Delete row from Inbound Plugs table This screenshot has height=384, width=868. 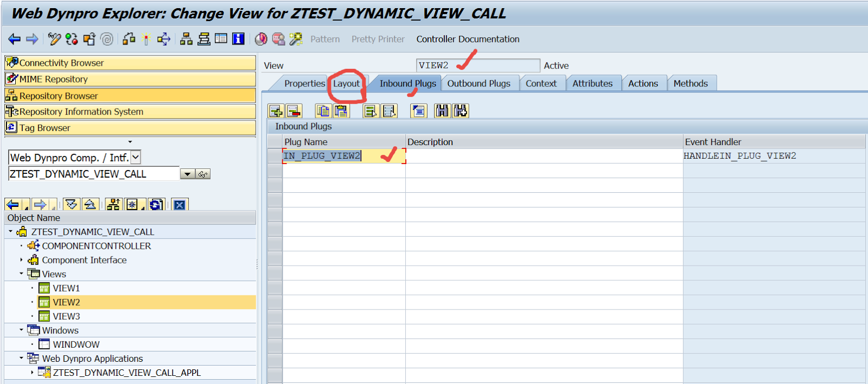click(x=293, y=111)
